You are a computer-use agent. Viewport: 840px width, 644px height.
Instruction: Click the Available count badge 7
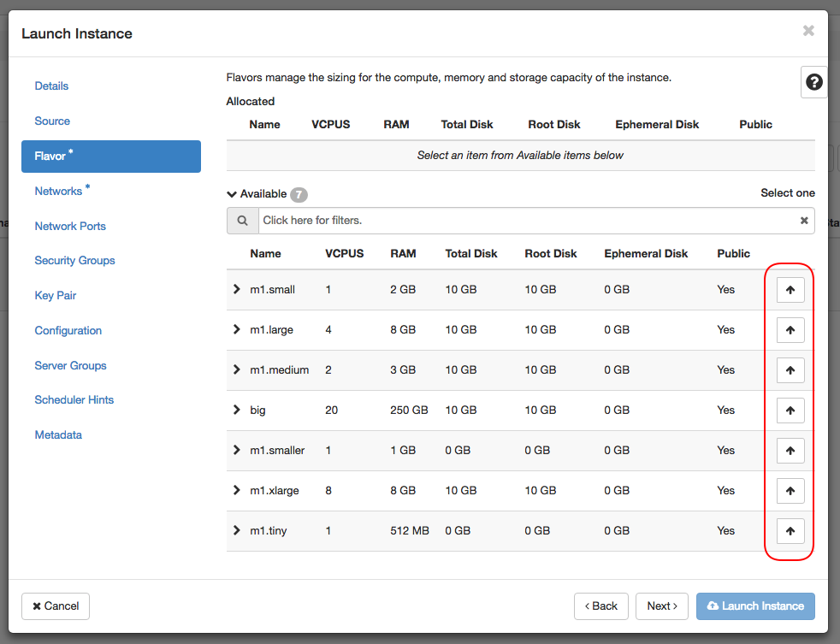[x=299, y=194]
